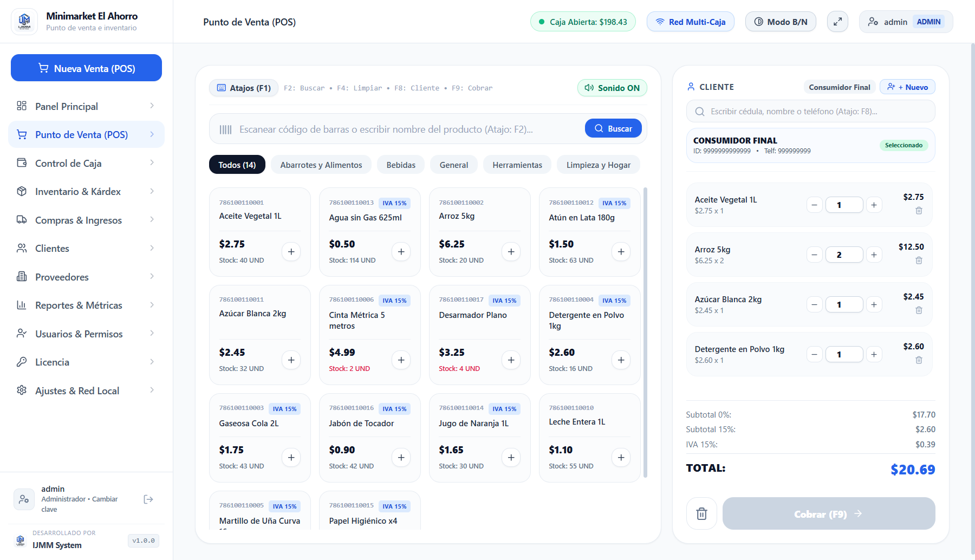Screen dimensions: 975x560
Task: Open Atajos (F1) shortcuts button
Action: pyautogui.click(x=244, y=88)
